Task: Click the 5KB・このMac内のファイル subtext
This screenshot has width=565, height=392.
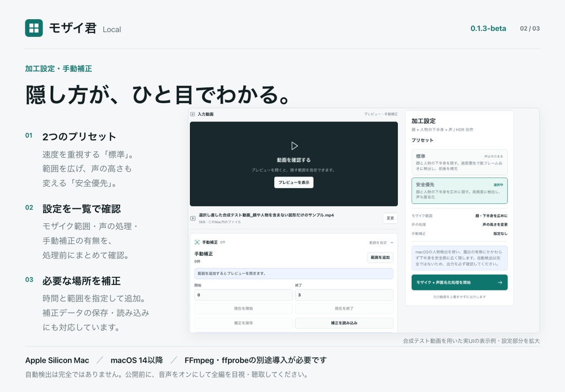Action: pos(220,222)
